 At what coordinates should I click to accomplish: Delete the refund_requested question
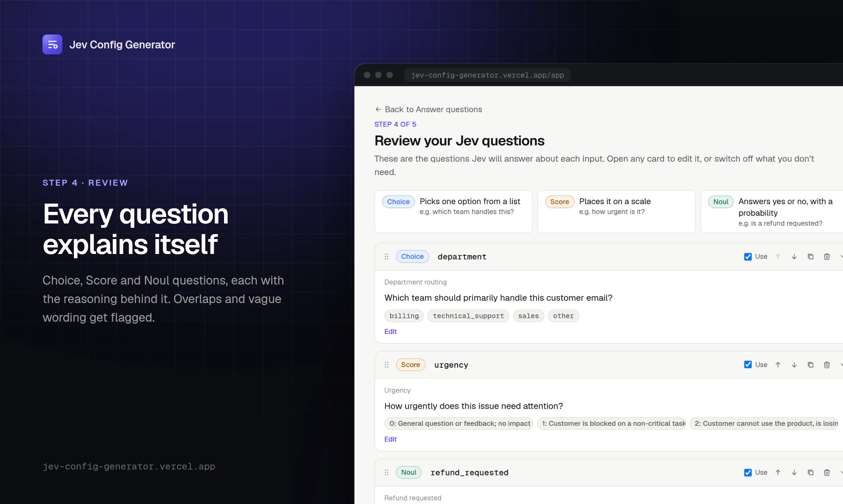pos(827,472)
